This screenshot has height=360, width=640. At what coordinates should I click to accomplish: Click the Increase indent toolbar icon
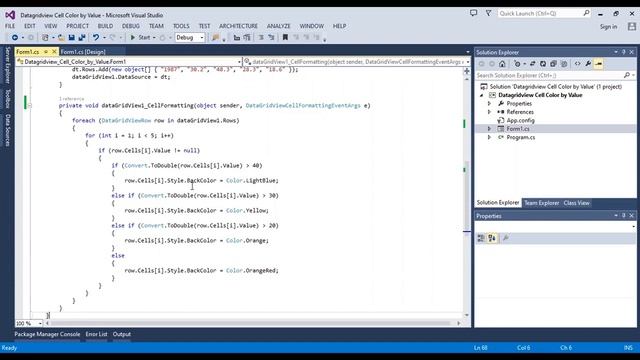[247, 38]
